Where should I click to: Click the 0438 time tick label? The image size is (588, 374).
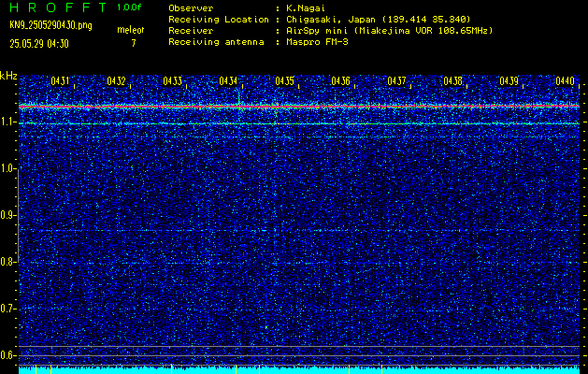point(452,80)
